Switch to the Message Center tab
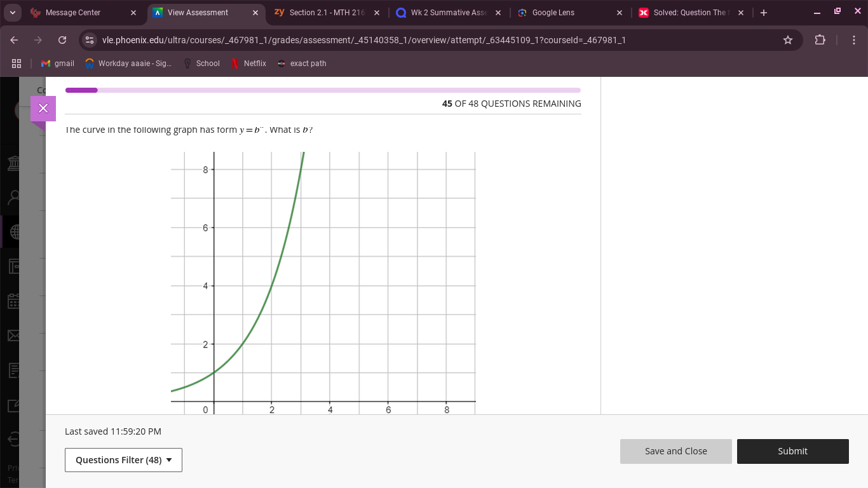This screenshot has width=868, height=488. (x=81, y=13)
